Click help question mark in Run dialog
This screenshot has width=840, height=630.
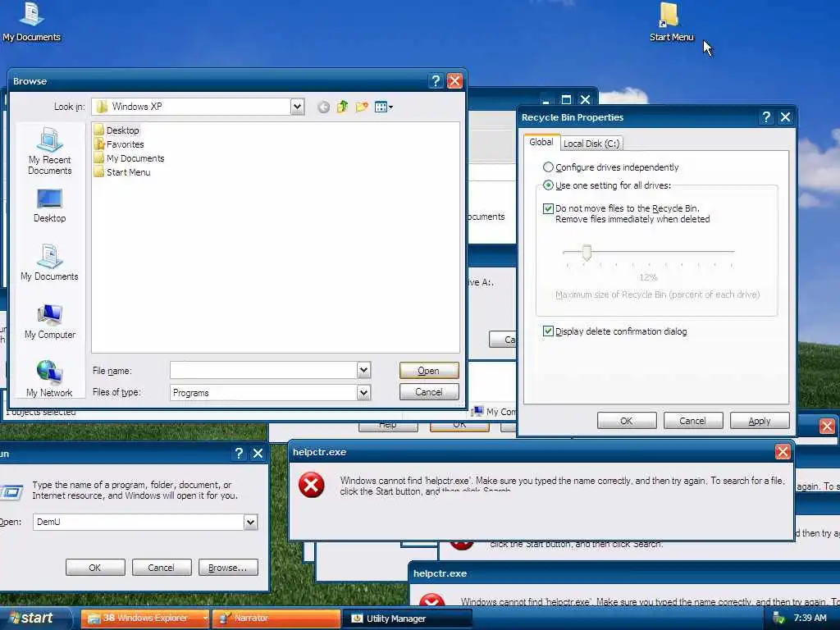(239, 453)
